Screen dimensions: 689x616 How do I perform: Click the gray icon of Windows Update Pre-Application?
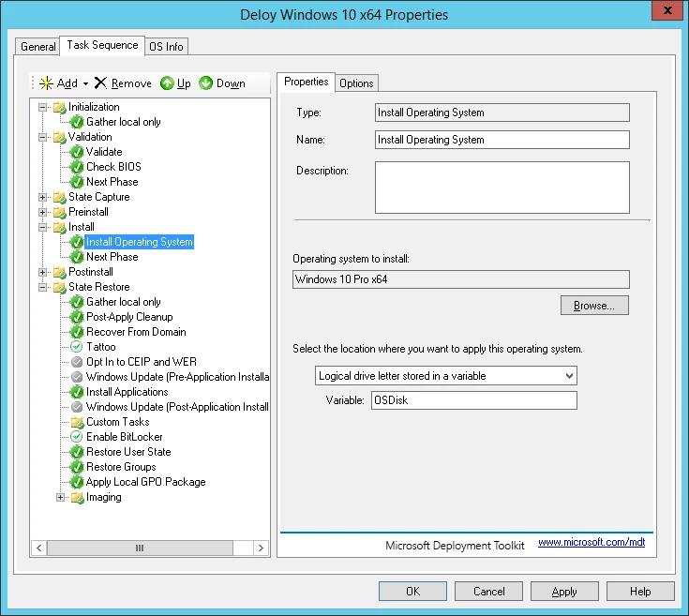pyautogui.click(x=77, y=377)
